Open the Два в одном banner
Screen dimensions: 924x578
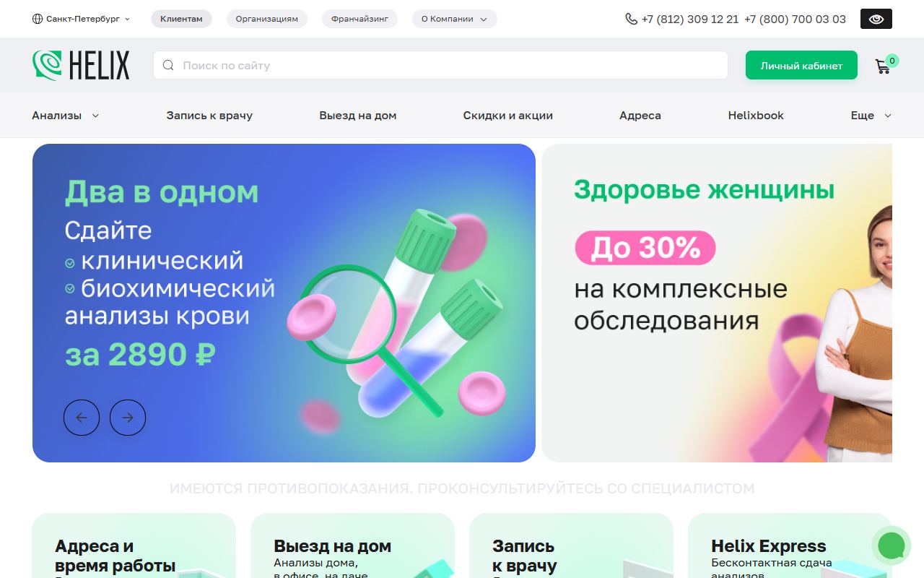[284, 303]
